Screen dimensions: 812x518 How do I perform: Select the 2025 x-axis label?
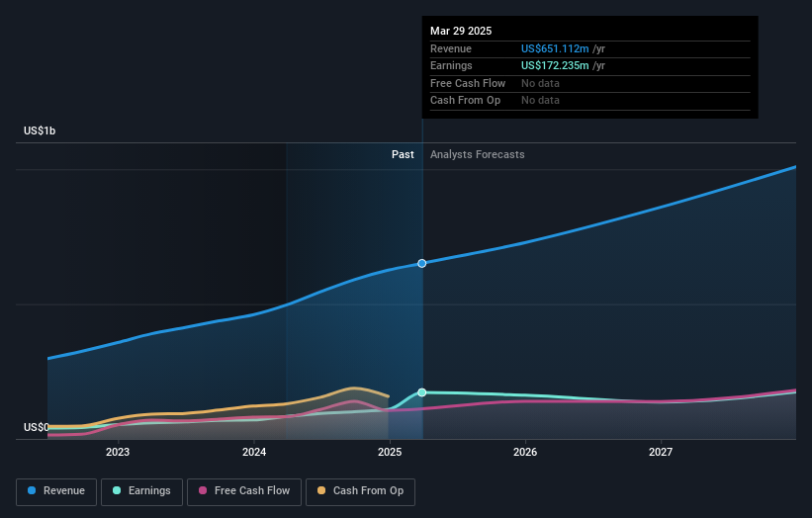pyautogui.click(x=390, y=452)
